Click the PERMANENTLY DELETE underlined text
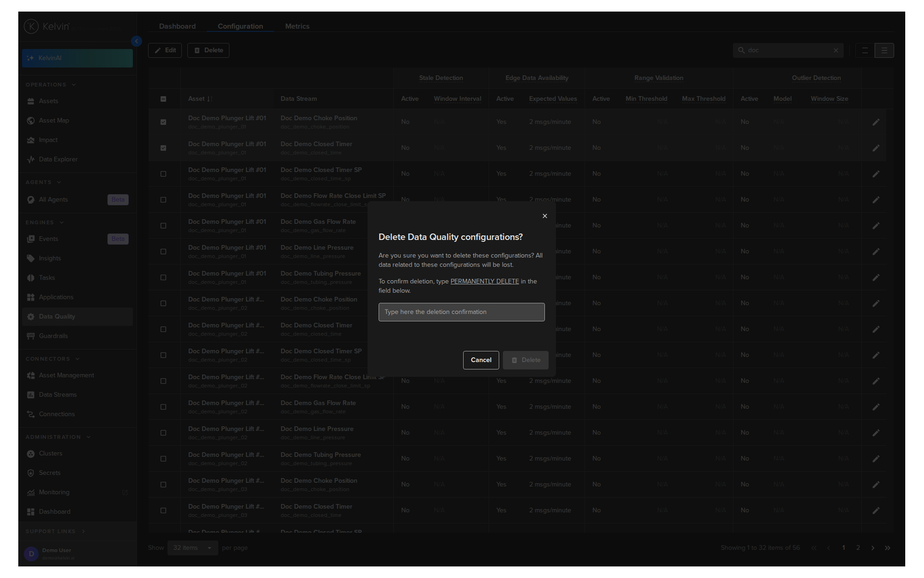924x578 pixels. [485, 281]
